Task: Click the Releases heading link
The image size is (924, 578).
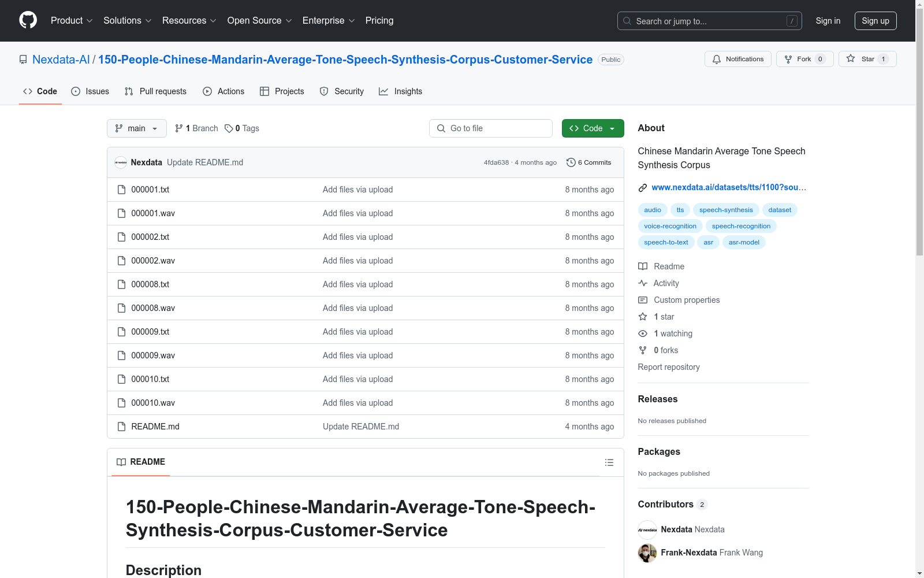Action: click(x=658, y=399)
